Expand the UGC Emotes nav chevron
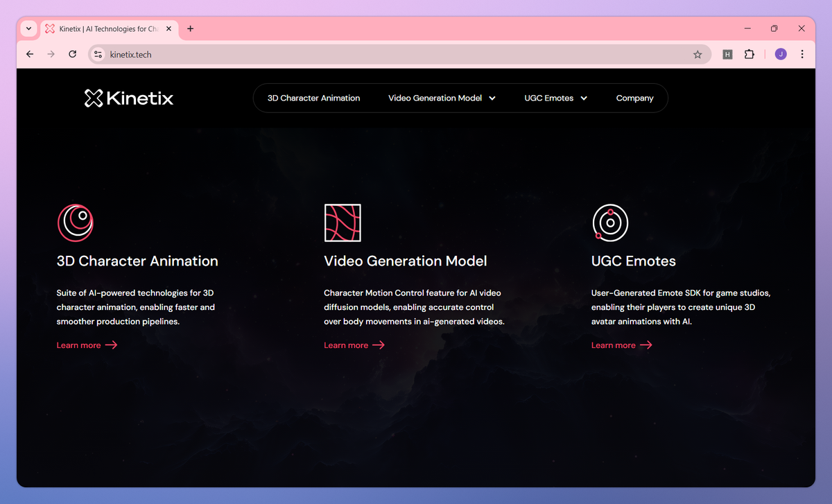Image resolution: width=832 pixels, height=504 pixels. [584, 98]
